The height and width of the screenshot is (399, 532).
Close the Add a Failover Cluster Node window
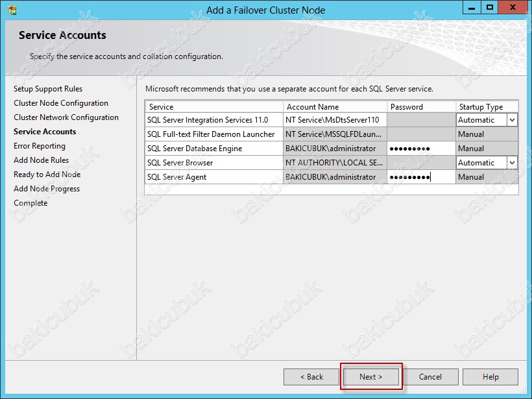(x=513, y=8)
